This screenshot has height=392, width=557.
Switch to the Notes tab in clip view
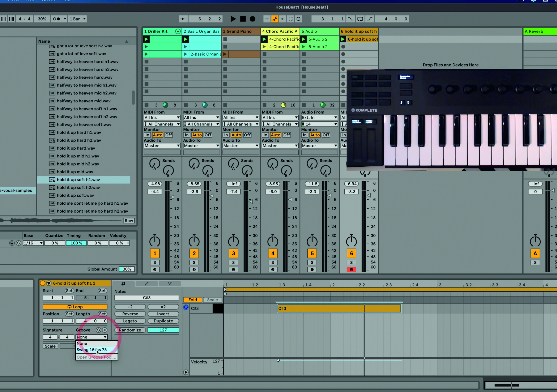pos(123,283)
